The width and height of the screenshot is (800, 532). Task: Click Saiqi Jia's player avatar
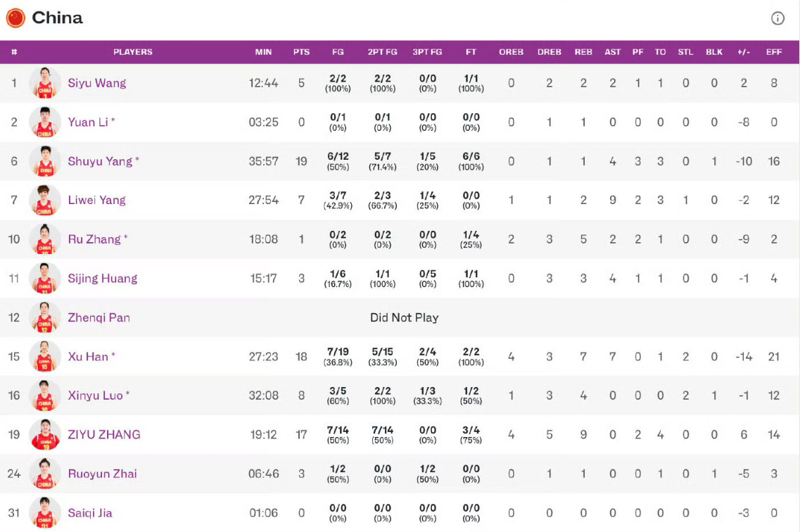(x=44, y=512)
